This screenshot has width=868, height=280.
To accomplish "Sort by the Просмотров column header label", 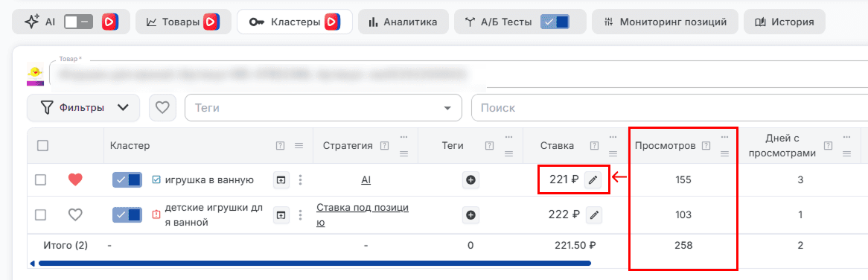I will (666, 145).
